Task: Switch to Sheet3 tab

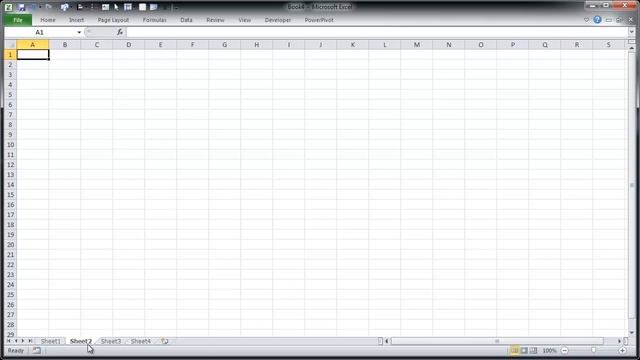Action: click(111, 341)
